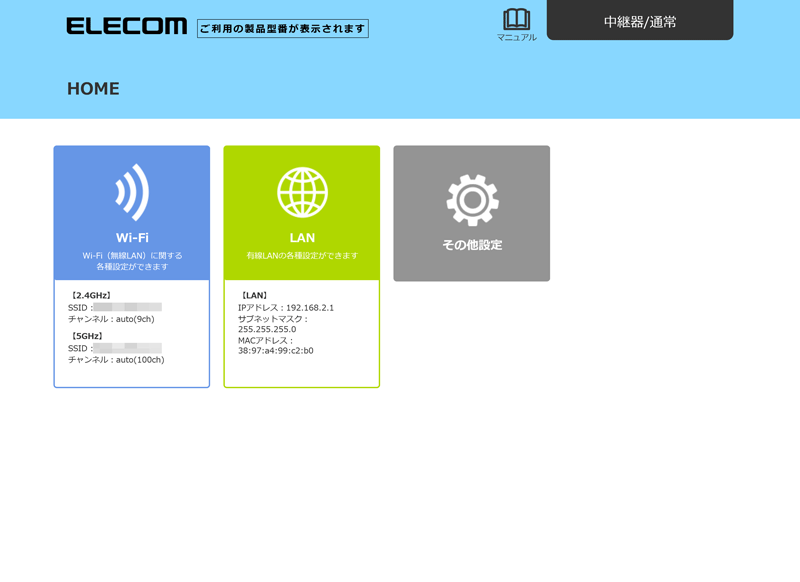This screenshot has width=800, height=582.
Task: Select the 2.4GHz SSID entry
Action: (115, 307)
